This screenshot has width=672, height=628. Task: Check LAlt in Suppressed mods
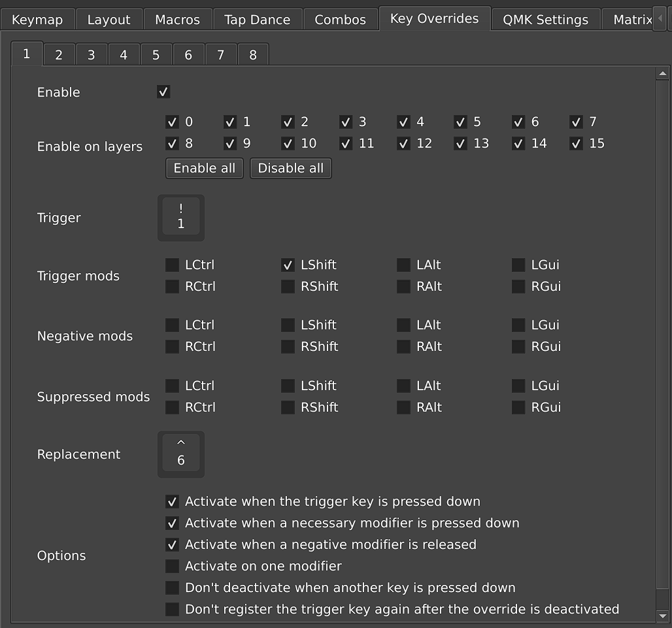pos(404,386)
